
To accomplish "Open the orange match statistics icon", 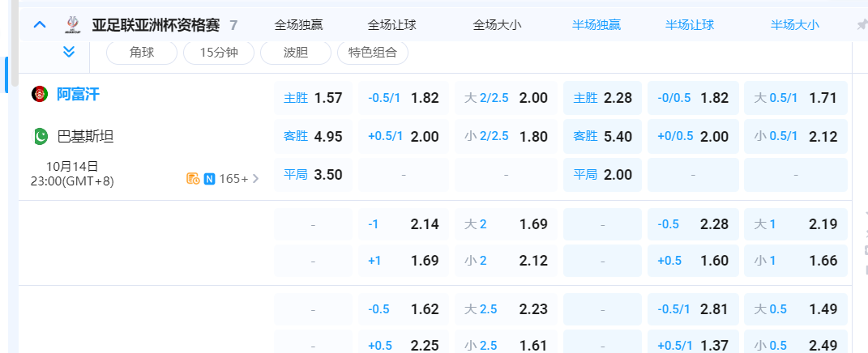I will pyautogui.click(x=193, y=178).
